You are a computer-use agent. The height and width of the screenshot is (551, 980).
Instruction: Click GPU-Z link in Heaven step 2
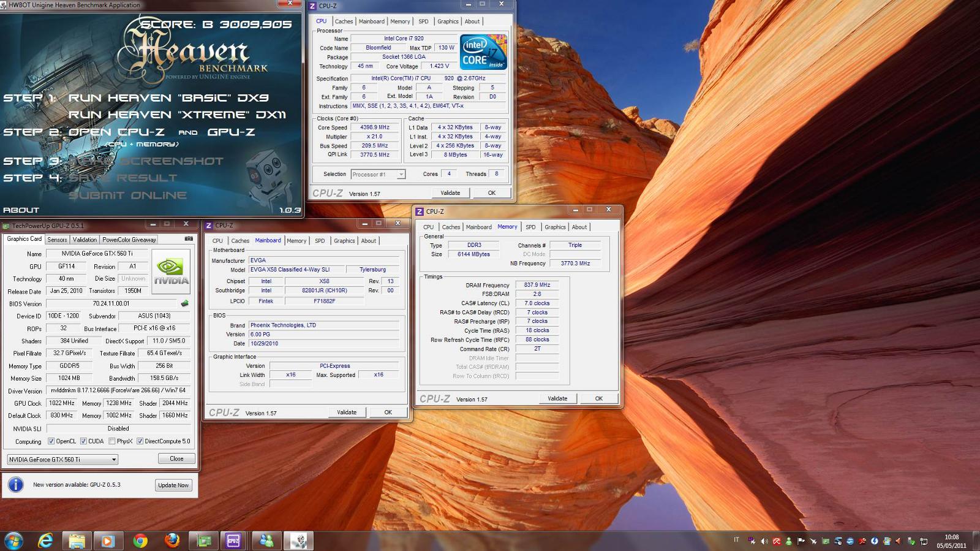click(x=231, y=132)
